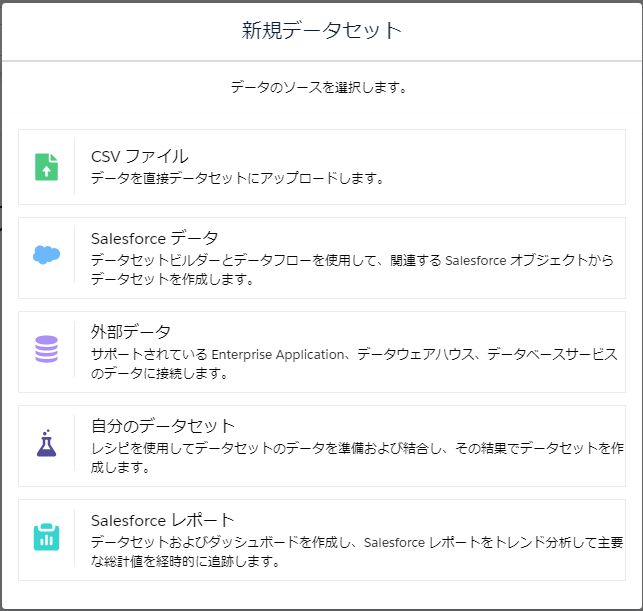Open the Salesforce レポート heading
This screenshot has height=611, width=643.
pos(163,520)
